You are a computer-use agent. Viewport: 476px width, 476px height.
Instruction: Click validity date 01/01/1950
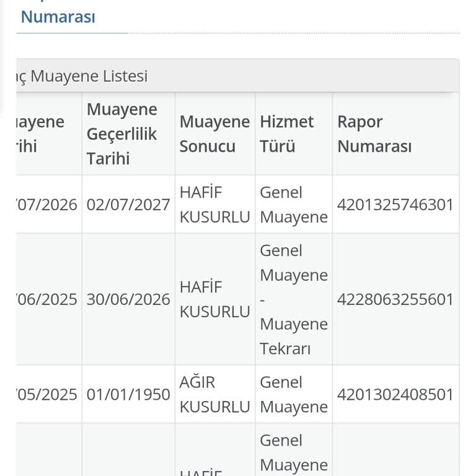click(x=128, y=394)
